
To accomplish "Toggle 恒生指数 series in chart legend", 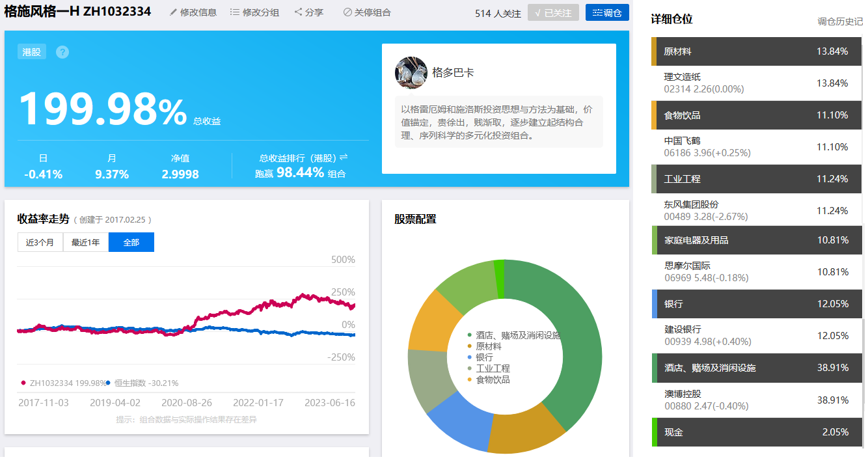I will click(x=142, y=383).
